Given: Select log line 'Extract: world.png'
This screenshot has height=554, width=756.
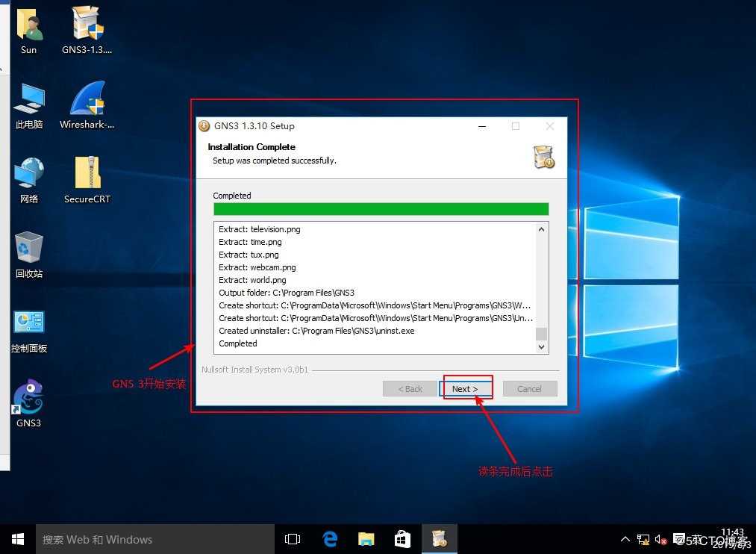Looking at the screenshot, I should point(253,280).
